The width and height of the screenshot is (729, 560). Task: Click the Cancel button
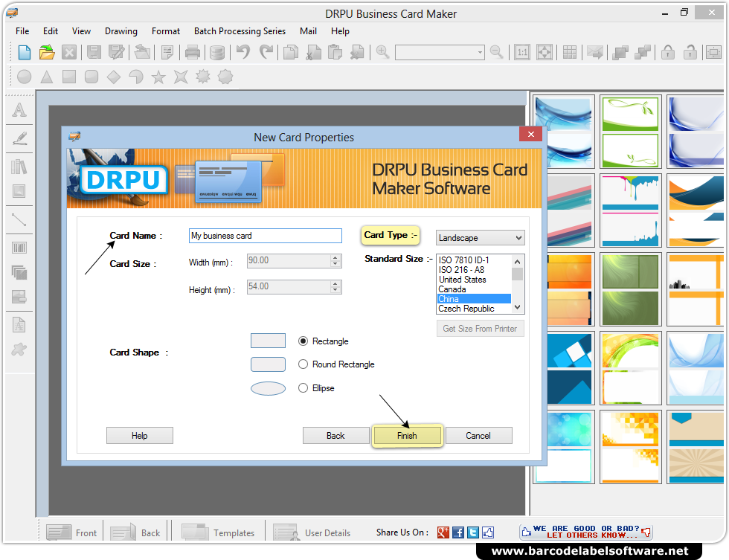[x=478, y=436]
